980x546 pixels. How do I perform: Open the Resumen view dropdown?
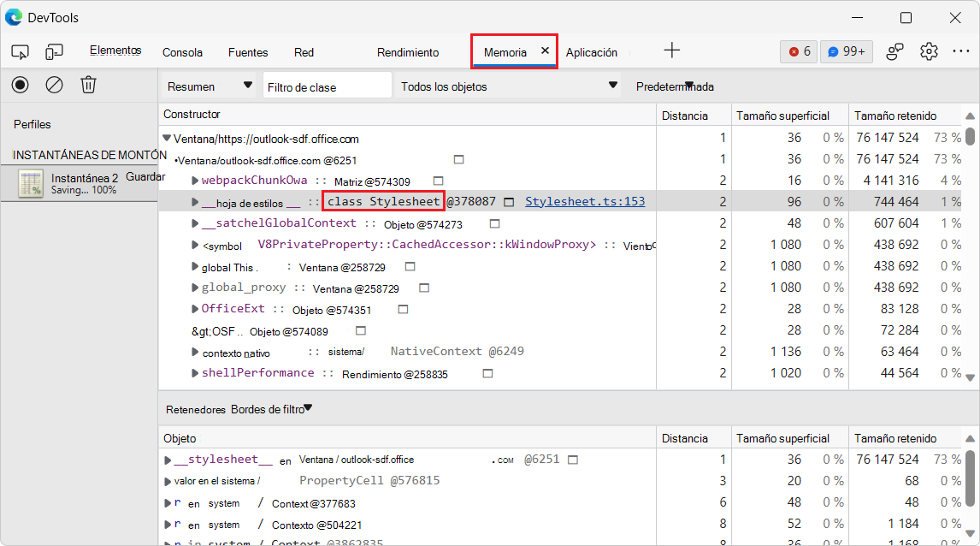(210, 86)
